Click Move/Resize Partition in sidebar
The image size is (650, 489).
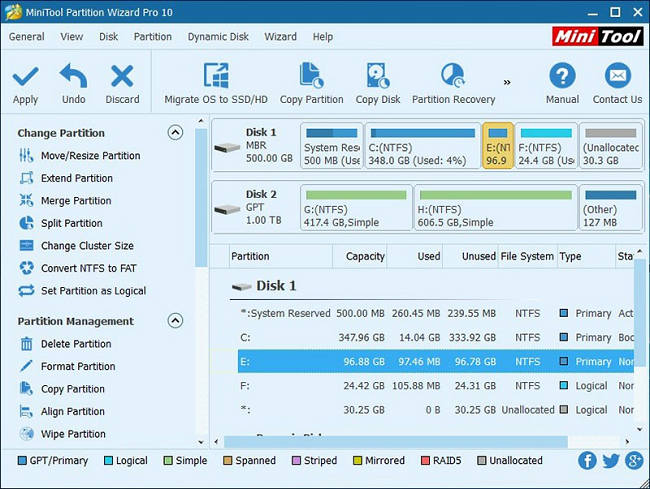coord(90,156)
